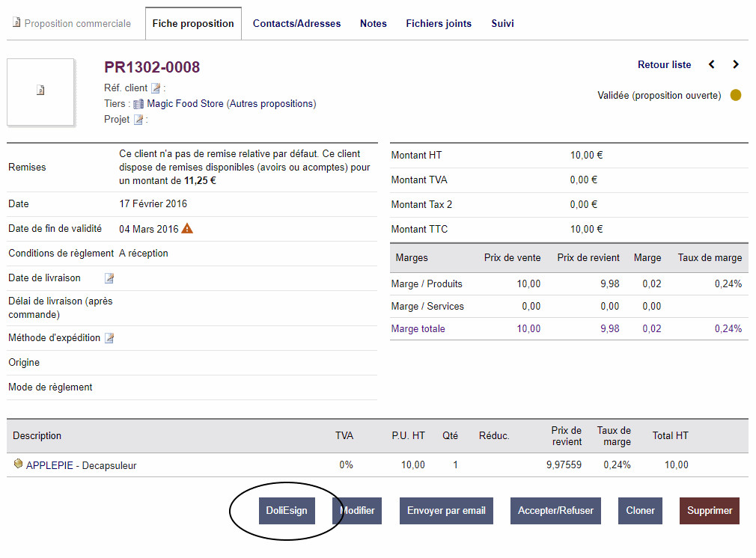Click the company icon before Magic Food Store
Viewport: 756px width, 558px height.
click(x=138, y=104)
